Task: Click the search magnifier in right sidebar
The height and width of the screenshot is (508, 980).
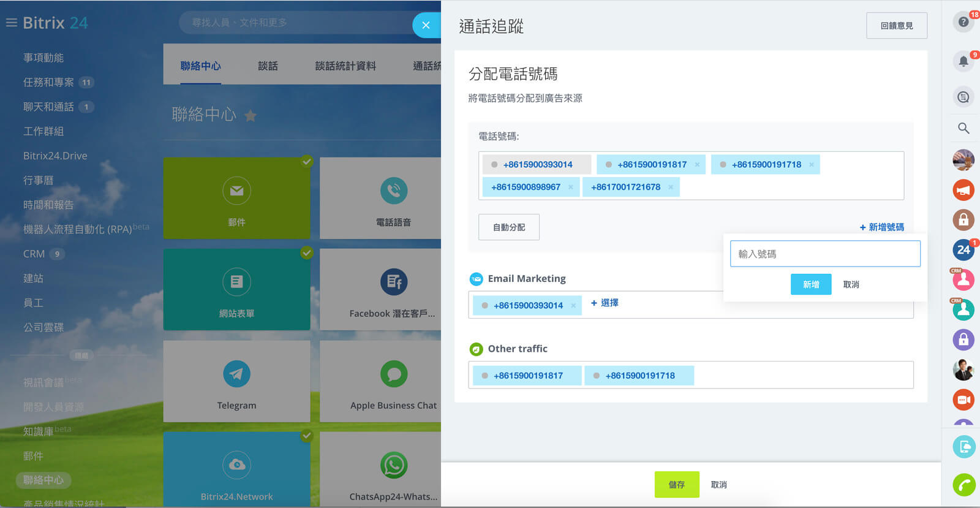Action: click(x=963, y=128)
